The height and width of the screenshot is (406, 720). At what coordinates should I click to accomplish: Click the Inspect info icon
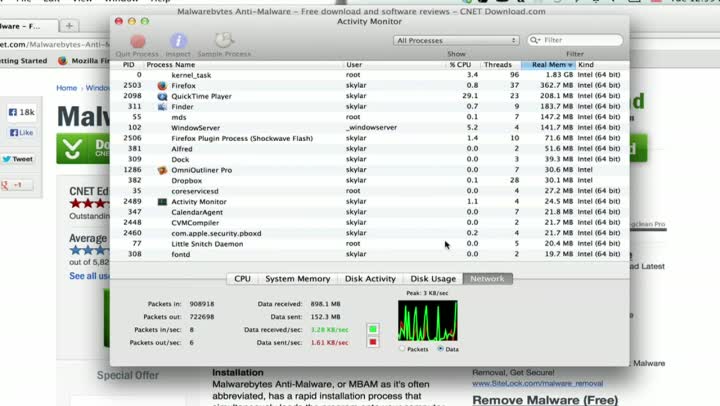click(178, 41)
